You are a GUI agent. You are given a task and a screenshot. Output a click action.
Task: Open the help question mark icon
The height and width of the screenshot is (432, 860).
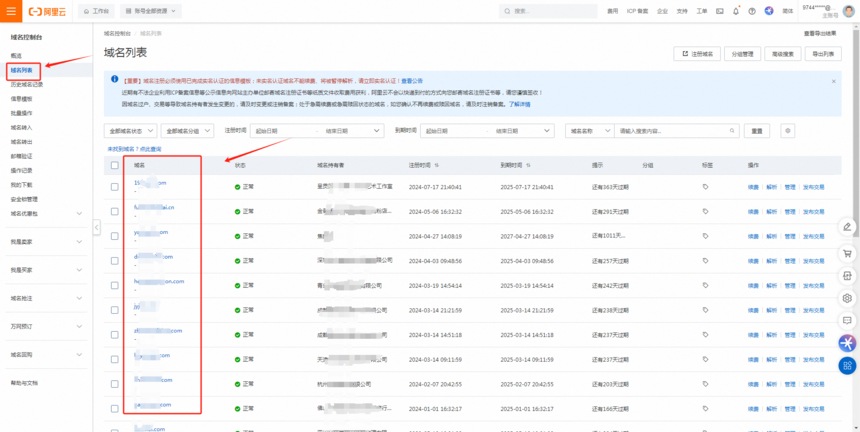tap(751, 11)
